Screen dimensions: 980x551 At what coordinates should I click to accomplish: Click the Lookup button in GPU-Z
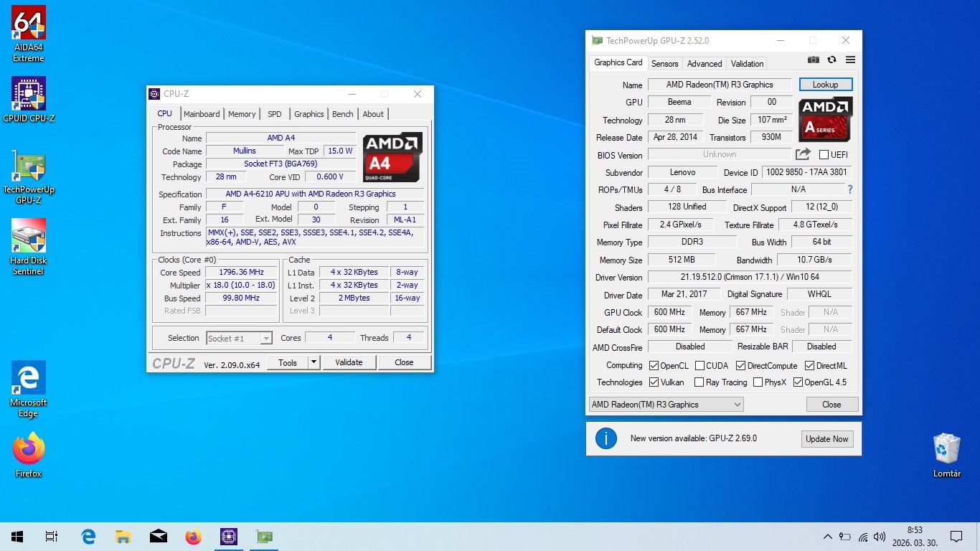[825, 85]
